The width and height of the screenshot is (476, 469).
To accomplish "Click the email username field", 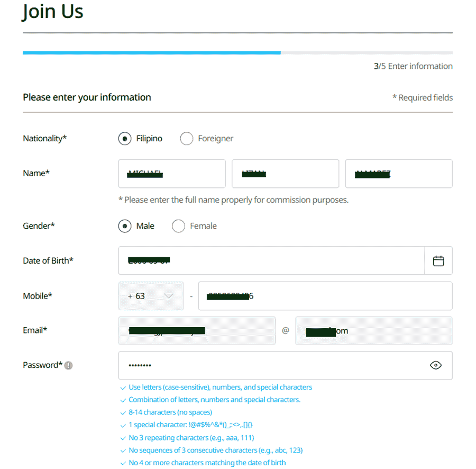I will [x=197, y=331].
